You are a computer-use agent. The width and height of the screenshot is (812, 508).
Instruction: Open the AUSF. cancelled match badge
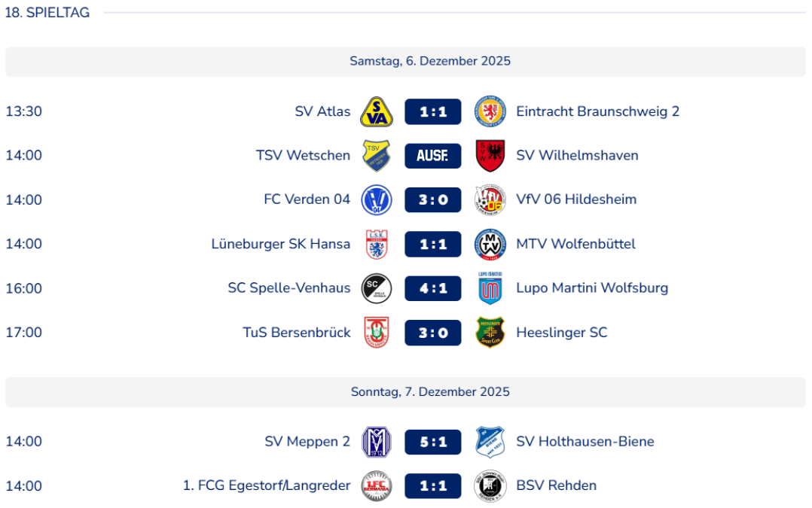tap(433, 156)
